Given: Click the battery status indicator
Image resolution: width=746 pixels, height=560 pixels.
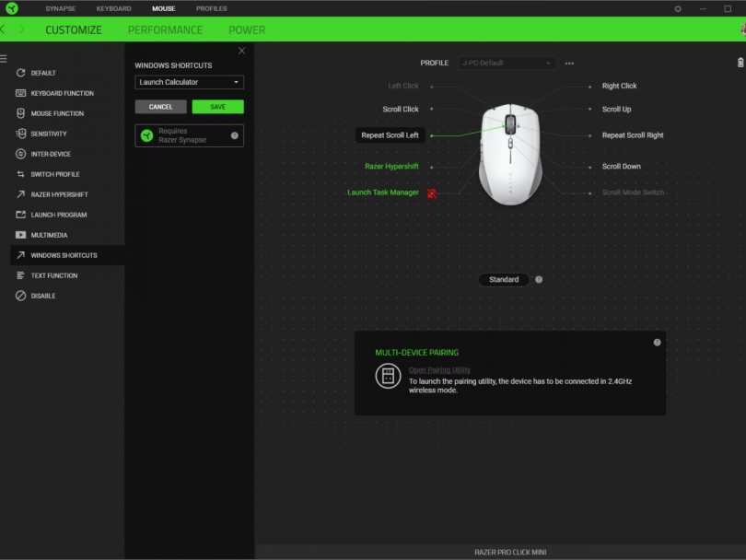Looking at the screenshot, I should 740,63.
